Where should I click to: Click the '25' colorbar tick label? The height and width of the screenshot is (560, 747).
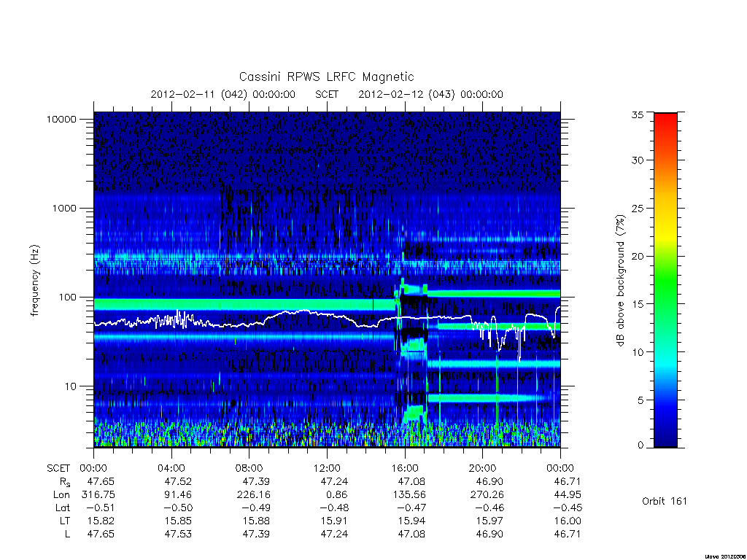[637, 208]
